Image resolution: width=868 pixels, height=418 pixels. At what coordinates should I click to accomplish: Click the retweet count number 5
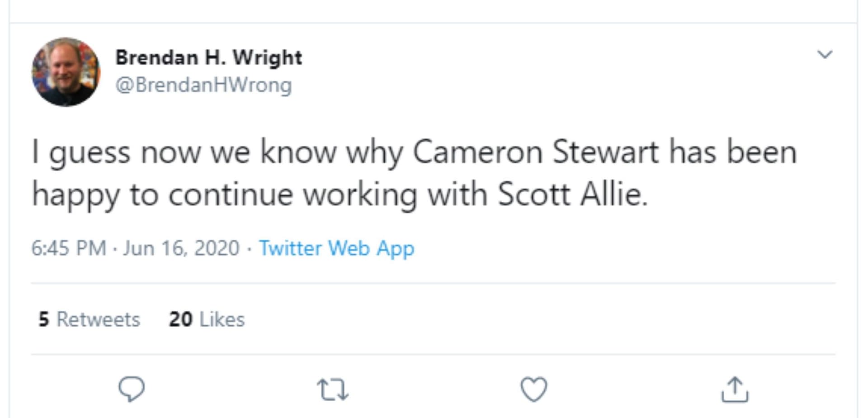[43, 319]
